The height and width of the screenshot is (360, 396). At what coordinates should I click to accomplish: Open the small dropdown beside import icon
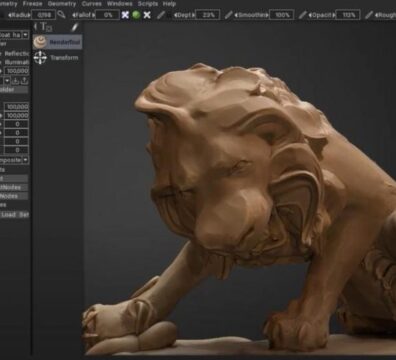click(x=7, y=81)
